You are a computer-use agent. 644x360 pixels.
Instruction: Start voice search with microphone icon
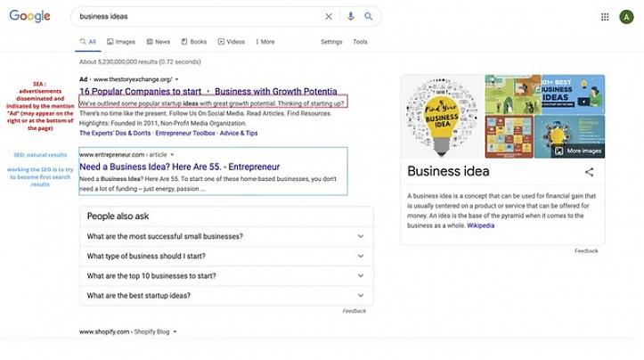click(350, 16)
